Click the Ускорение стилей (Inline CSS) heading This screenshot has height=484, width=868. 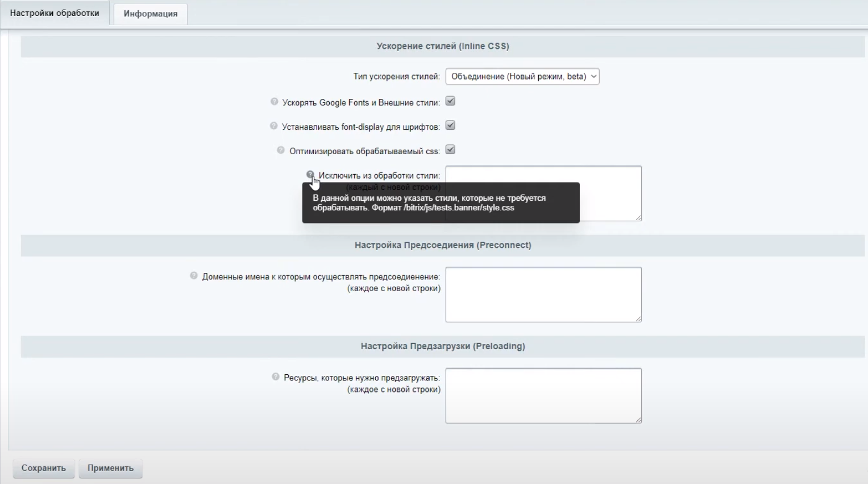[x=443, y=46]
